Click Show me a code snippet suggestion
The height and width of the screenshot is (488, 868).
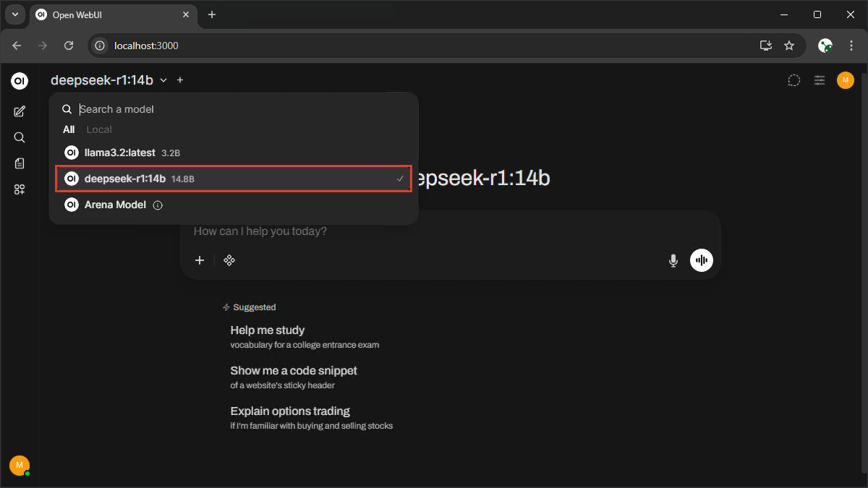(x=294, y=377)
